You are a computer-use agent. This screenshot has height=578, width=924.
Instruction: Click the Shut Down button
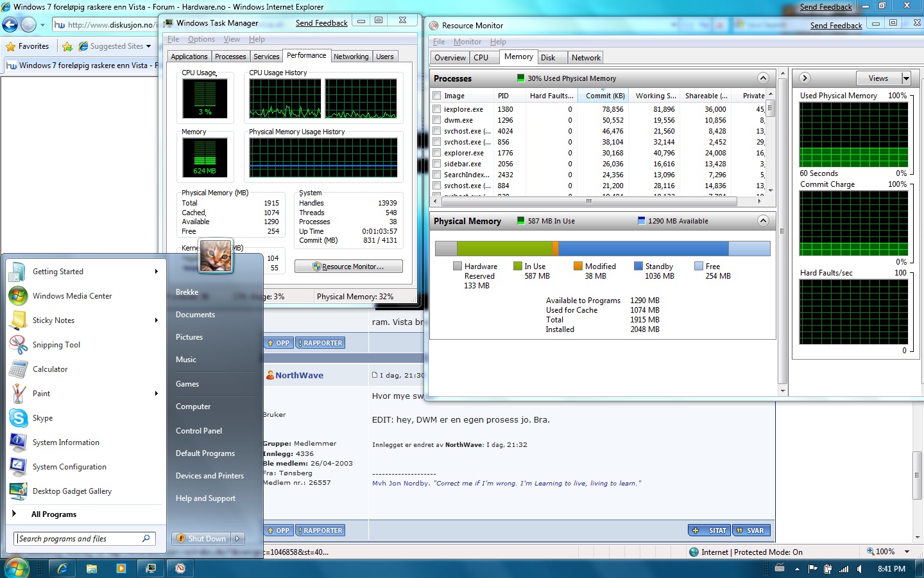(201, 539)
